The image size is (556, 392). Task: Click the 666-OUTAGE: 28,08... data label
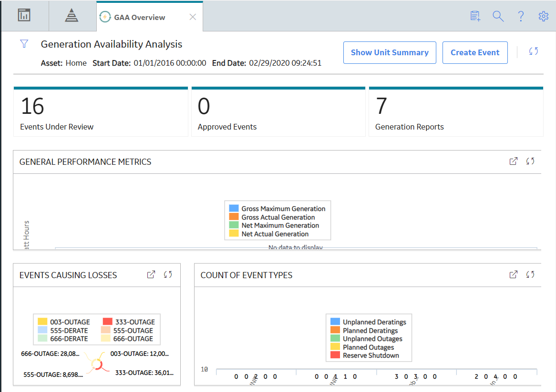click(50, 354)
